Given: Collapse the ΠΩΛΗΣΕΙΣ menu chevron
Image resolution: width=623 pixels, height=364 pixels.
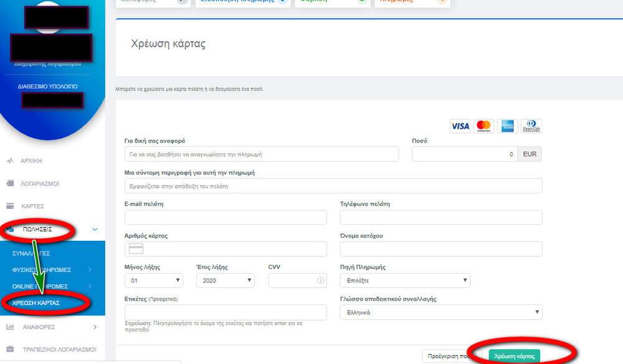Looking at the screenshot, I should coord(95,230).
